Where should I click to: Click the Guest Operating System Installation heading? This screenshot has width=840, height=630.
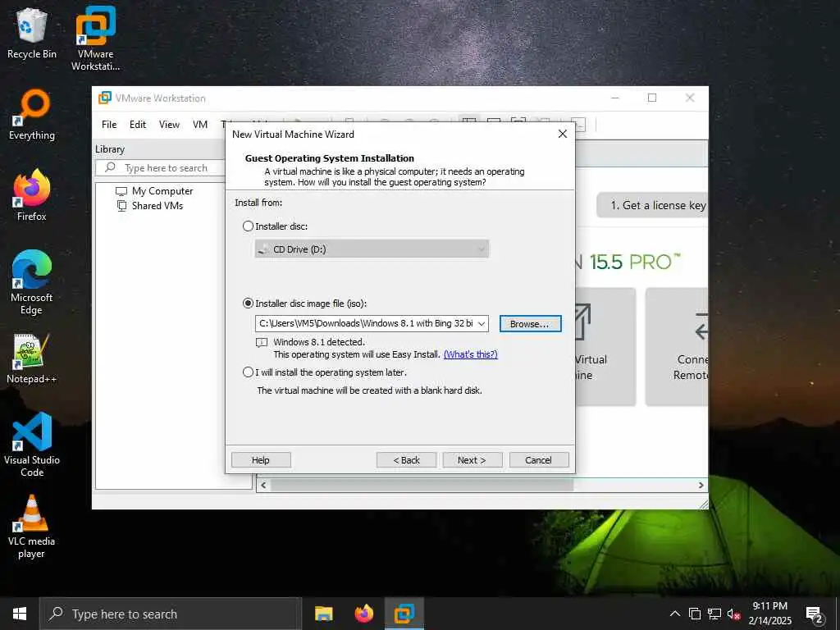coord(330,158)
